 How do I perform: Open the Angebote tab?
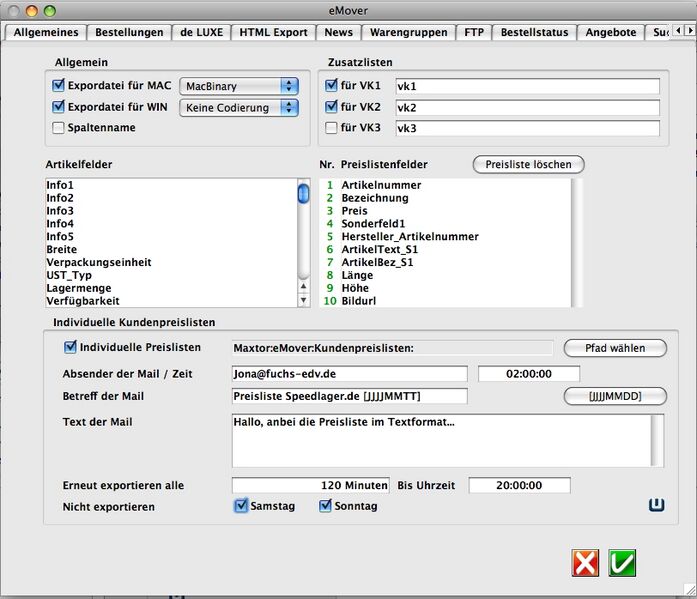click(x=611, y=32)
